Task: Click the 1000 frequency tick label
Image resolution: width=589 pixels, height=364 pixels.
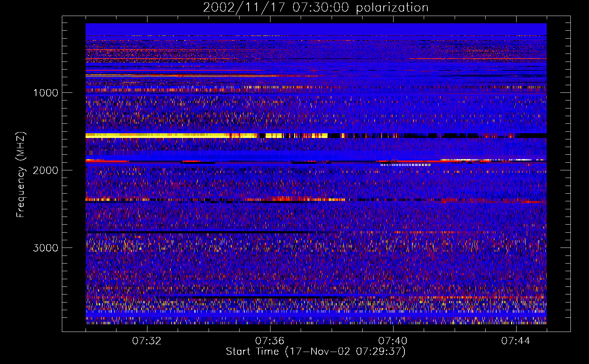Action: click(46, 93)
